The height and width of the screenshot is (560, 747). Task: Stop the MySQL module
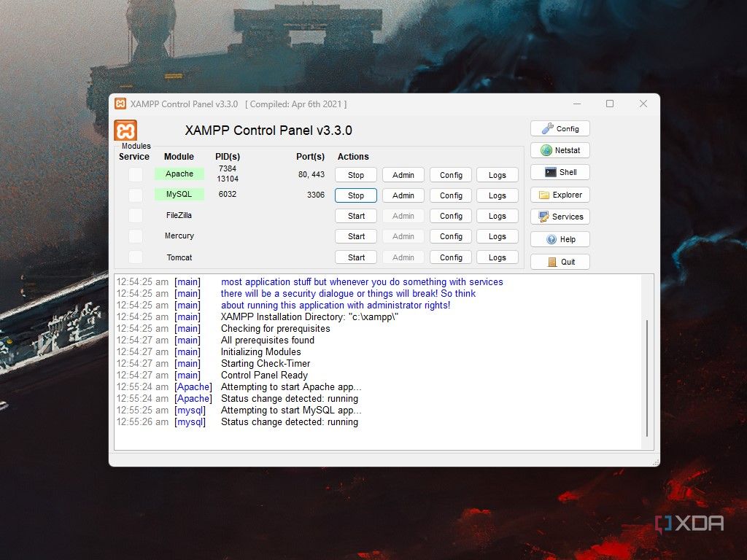(355, 195)
